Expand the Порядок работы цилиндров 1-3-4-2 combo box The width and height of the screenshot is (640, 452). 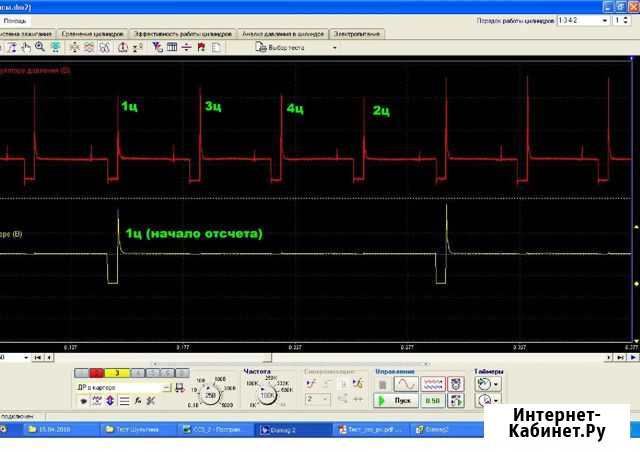583,20
